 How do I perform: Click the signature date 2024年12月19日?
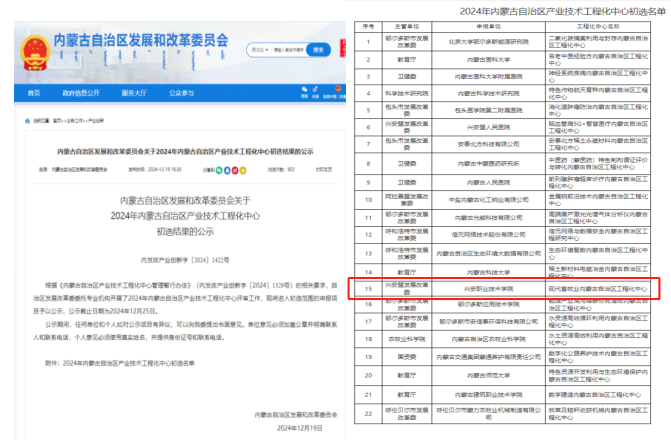(x=300, y=428)
